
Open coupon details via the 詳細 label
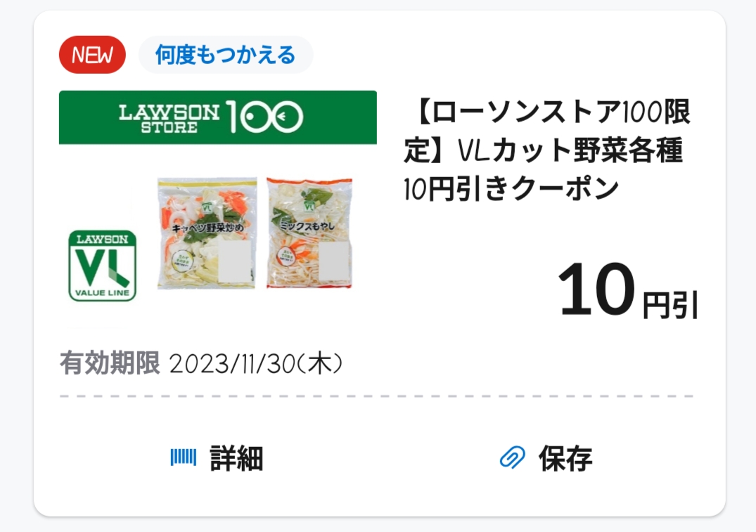[236, 459]
